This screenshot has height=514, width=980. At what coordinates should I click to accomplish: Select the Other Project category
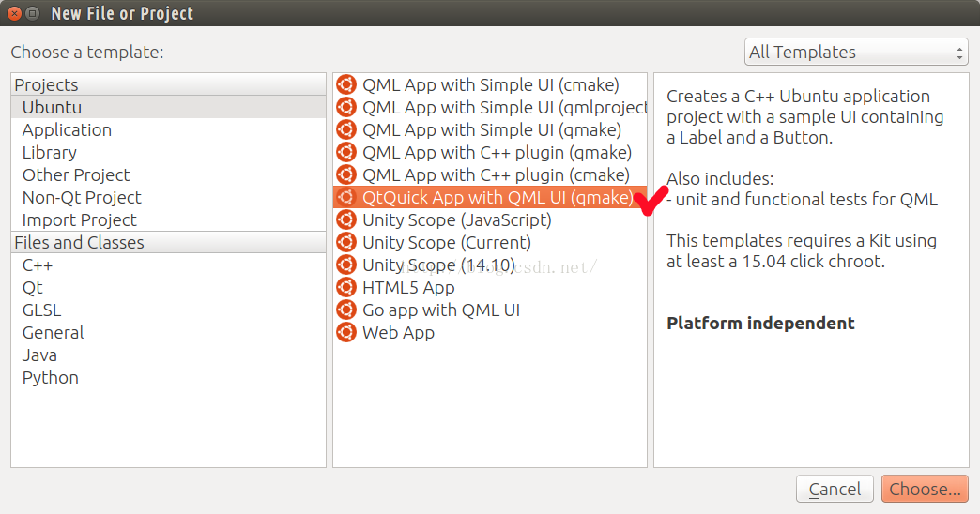169,174
